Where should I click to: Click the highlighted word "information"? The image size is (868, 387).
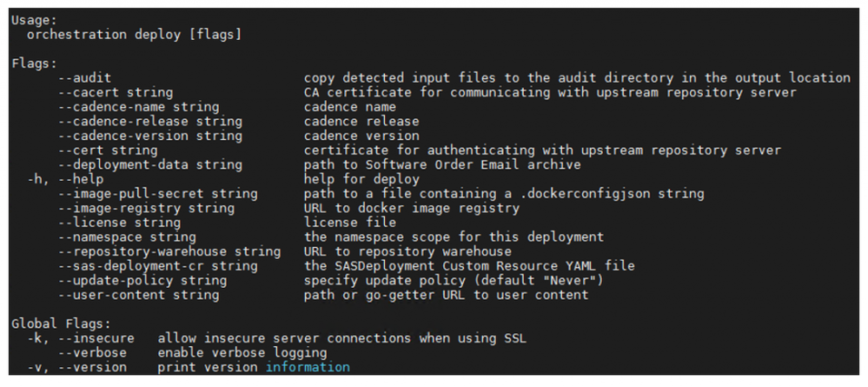coord(308,368)
